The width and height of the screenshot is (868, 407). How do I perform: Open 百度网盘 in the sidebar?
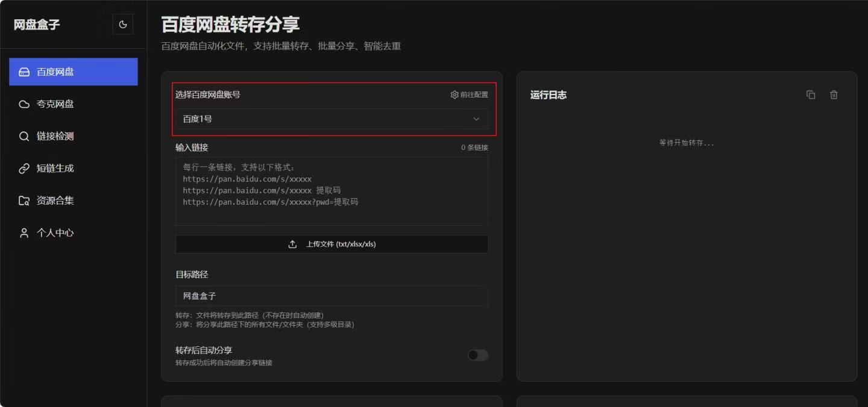click(74, 72)
